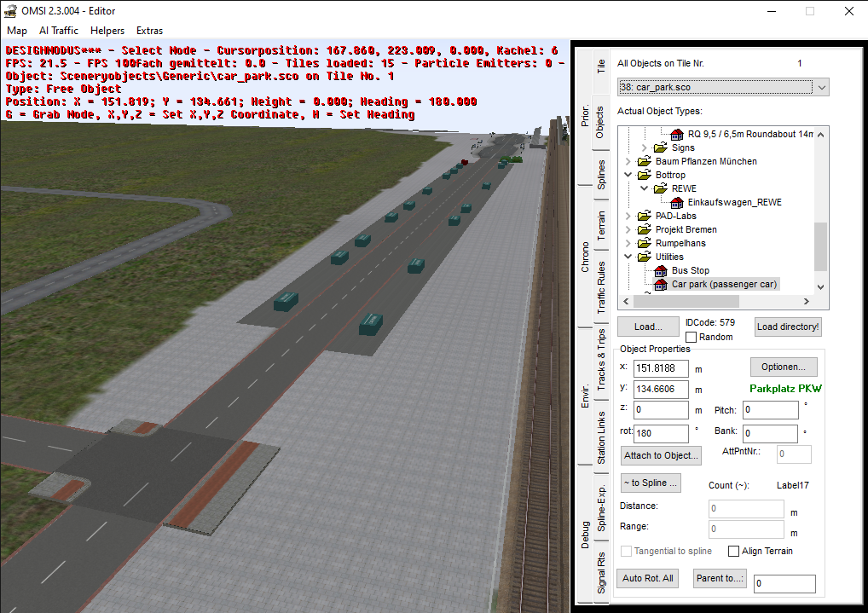The height and width of the screenshot is (613, 868).
Task: Click the Projekt Bremen folder icon
Action: tap(645, 230)
